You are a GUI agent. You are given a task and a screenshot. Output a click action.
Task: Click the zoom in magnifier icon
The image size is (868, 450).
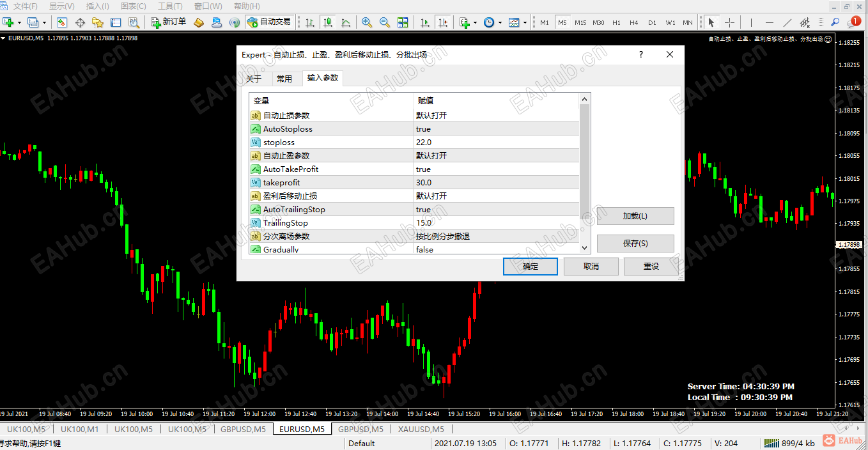(x=367, y=22)
